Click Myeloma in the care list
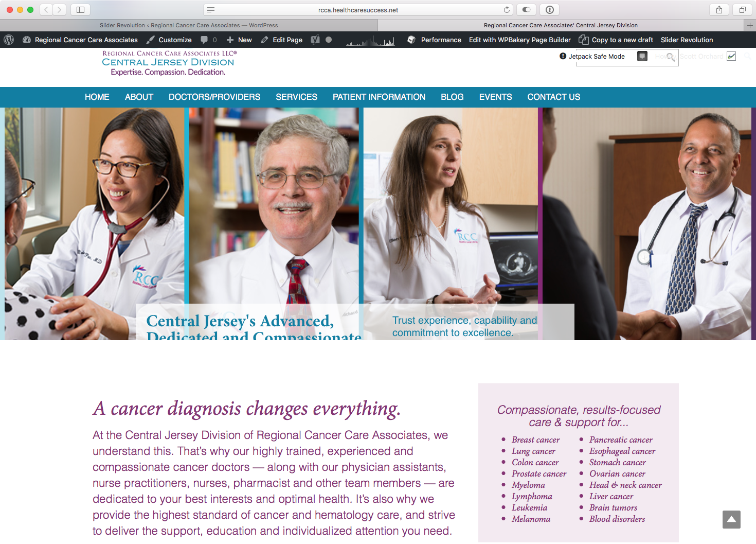Viewport: 756px width, 544px height. pos(528,485)
